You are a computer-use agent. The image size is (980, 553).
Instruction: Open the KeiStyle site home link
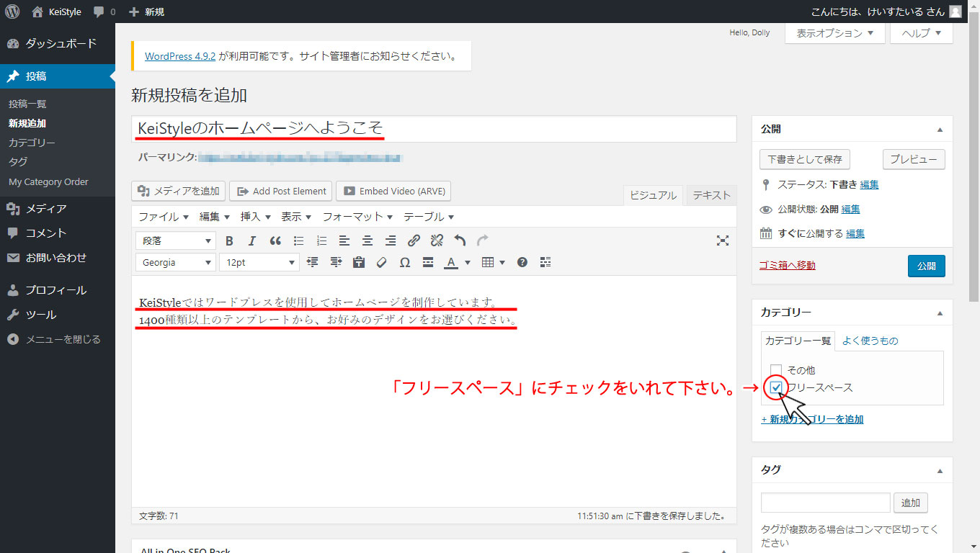(x=57, y=12)
